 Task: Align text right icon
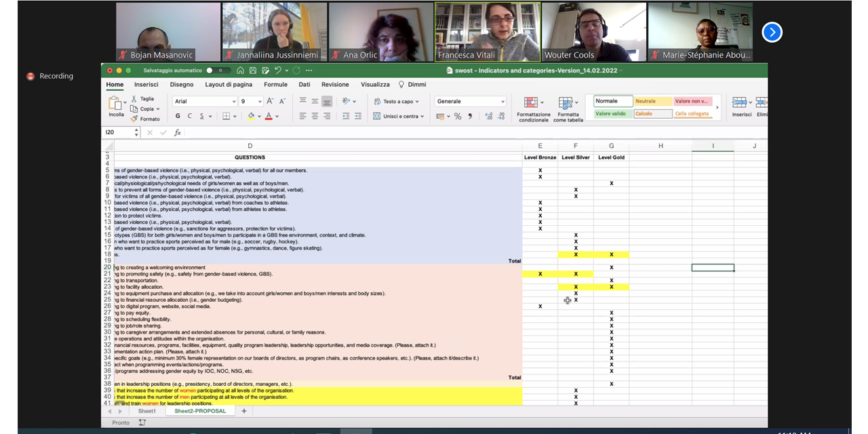327,117
